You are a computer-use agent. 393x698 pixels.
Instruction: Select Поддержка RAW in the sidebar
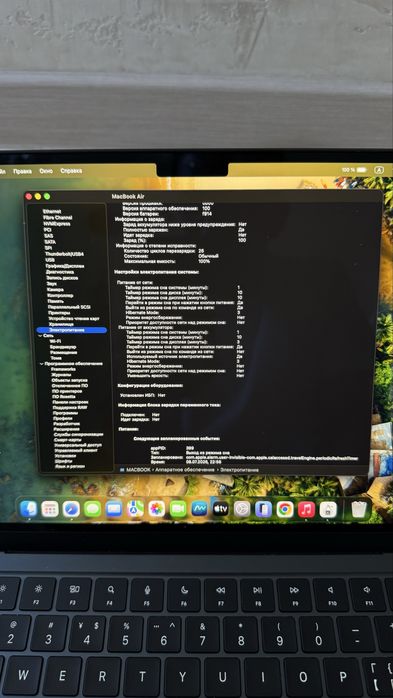70,407
